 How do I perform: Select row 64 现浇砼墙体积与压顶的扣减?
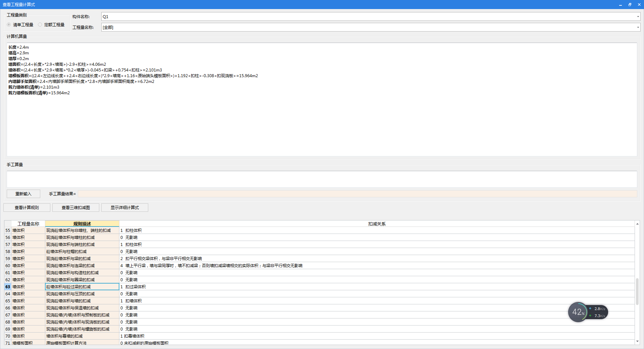click(319, 294)
